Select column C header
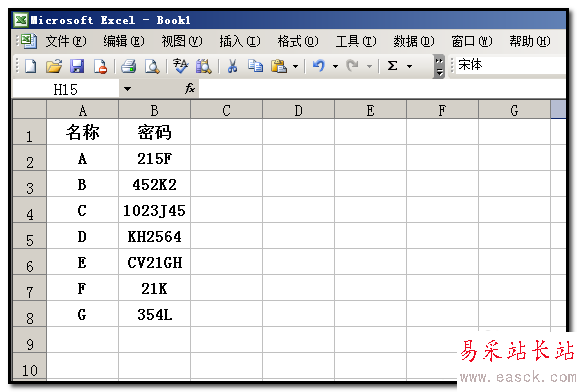 [x=226, y=110]
